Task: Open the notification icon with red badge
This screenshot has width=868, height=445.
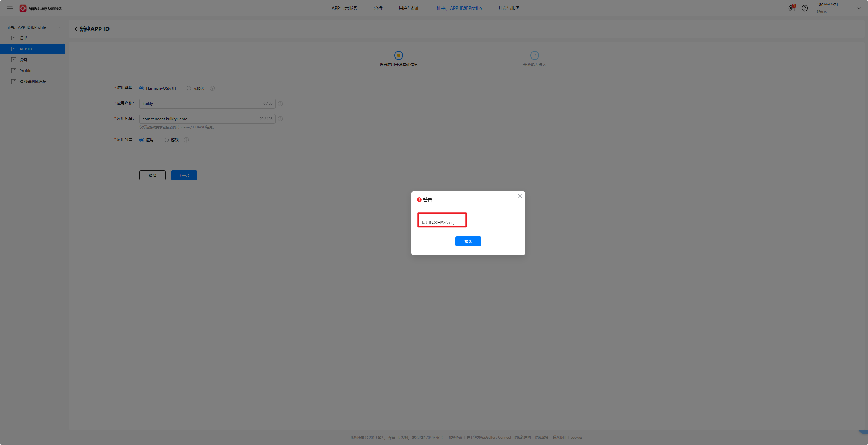Action: [792, 8]
